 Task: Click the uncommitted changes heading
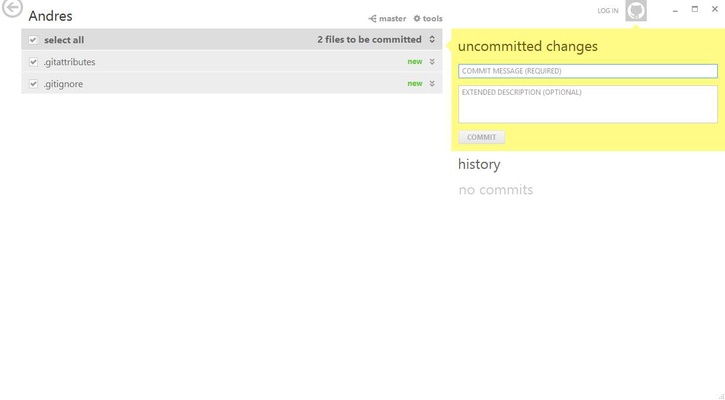528,46
